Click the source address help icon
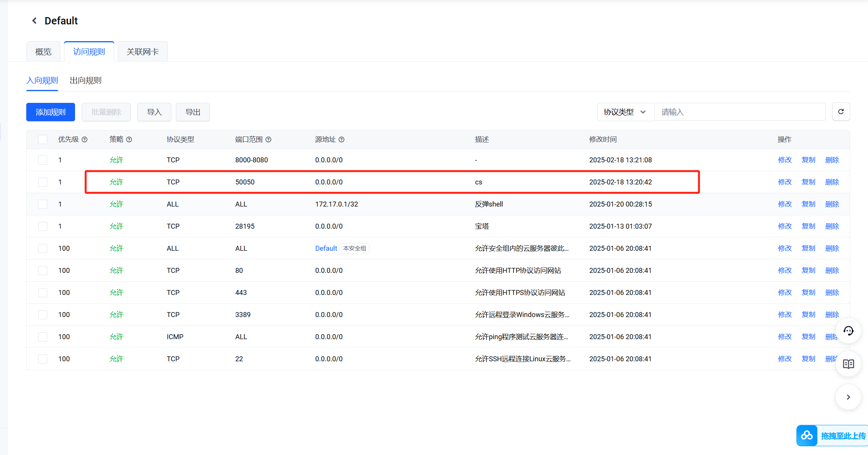The width and height of the screenshot is (868, 455). coord(341,139)
